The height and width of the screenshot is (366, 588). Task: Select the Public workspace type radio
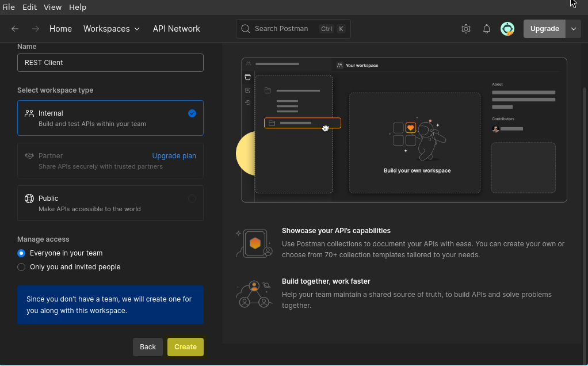tap(192, 199)
